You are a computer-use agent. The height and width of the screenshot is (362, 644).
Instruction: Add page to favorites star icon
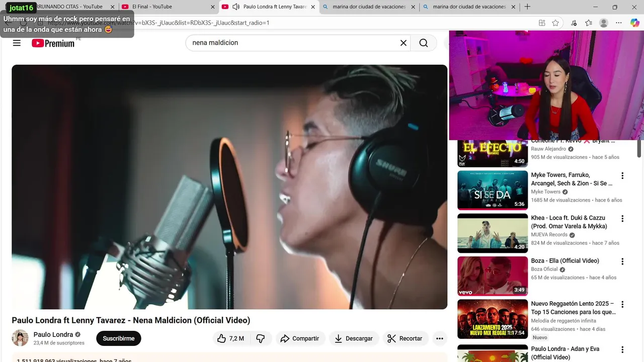click(x=555, y=23)
